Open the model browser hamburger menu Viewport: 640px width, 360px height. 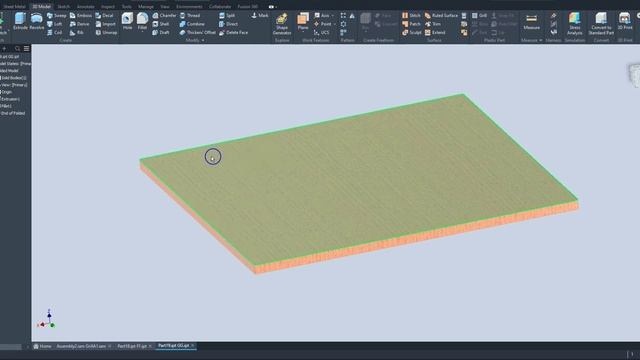coord(27,49)
